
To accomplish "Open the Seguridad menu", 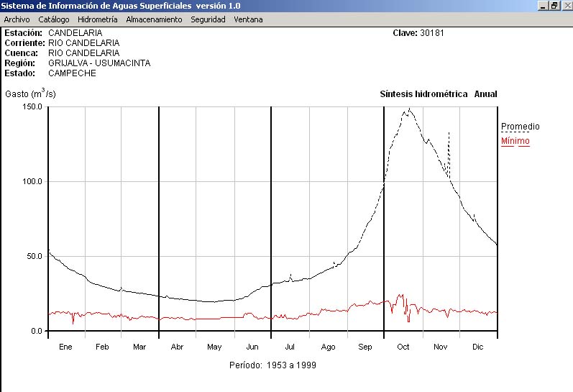I will point(208,19).
